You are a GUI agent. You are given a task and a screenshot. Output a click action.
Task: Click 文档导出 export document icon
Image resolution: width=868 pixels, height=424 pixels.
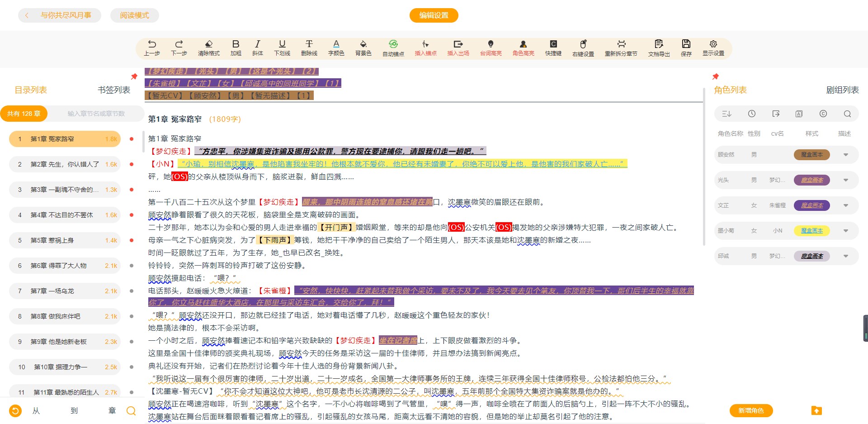[659, 44]
